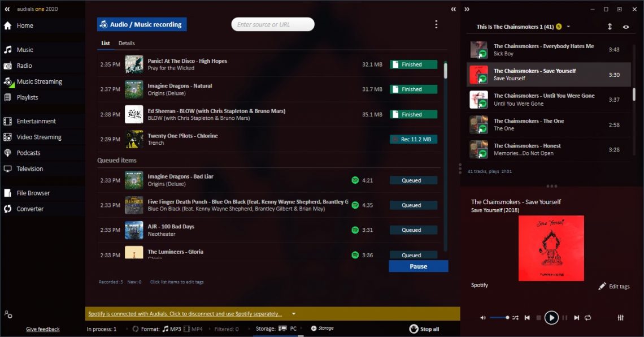644x337 pixels.
Task: Select the Radio sidebar icon
Action: [x=25, y=65]
